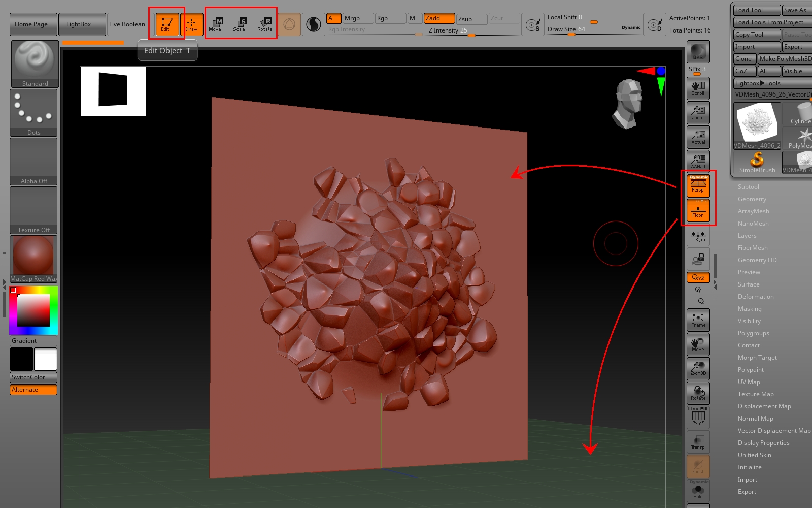Viewport: 812px width, 508px height.
Task: Activate the Rotate transform tool in top toolbar
Action: pos(265,24)
